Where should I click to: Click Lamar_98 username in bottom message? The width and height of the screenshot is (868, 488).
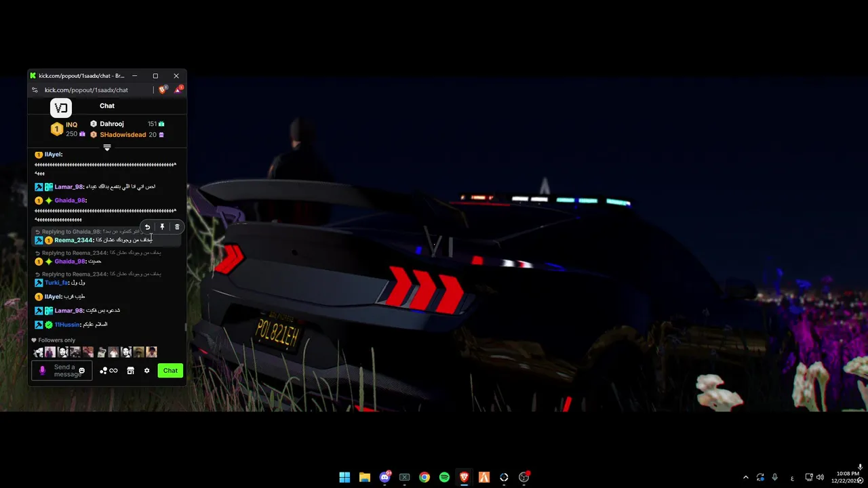(x=68, y=310)
